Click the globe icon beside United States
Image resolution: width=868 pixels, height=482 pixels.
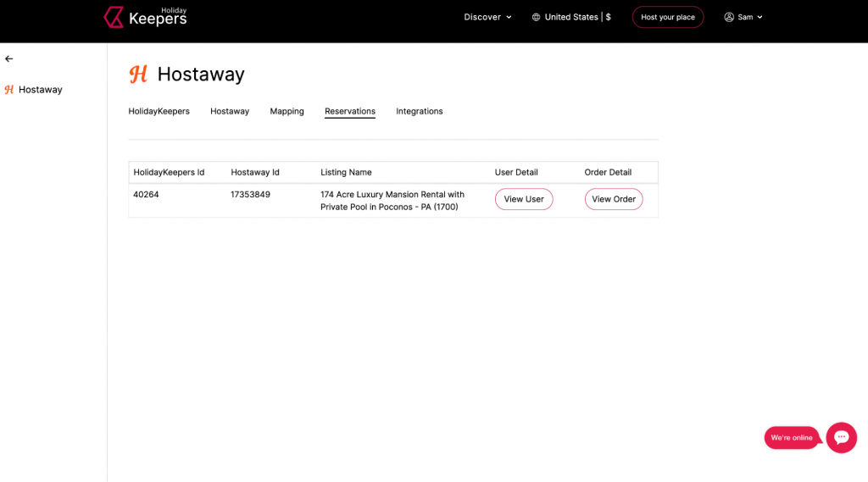(x=536, y=17)
